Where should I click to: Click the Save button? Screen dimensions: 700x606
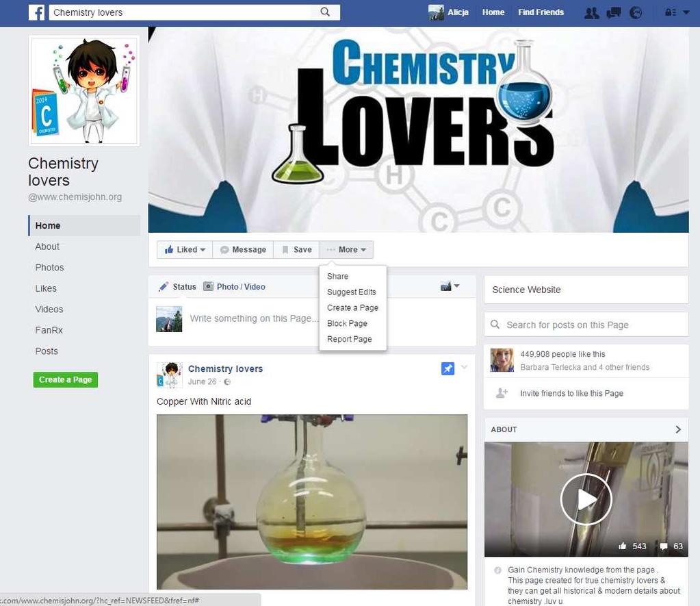(x=296, y=250)
